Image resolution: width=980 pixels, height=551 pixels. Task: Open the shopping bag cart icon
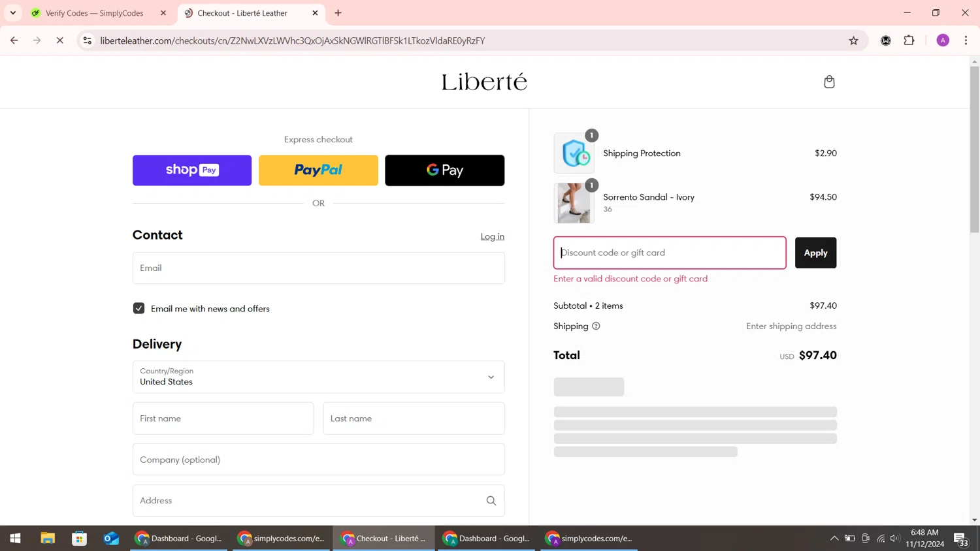tap(829, 82)
